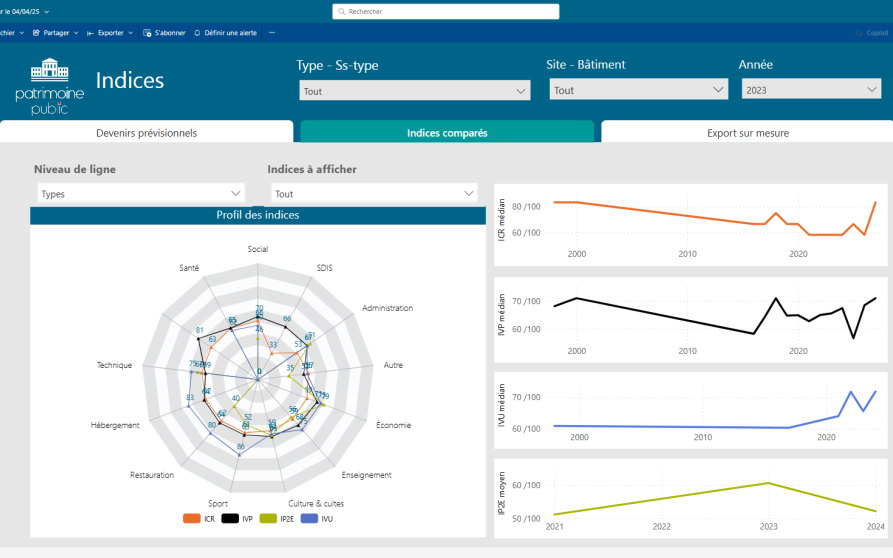Click the Partager share icon

(36, 33)
